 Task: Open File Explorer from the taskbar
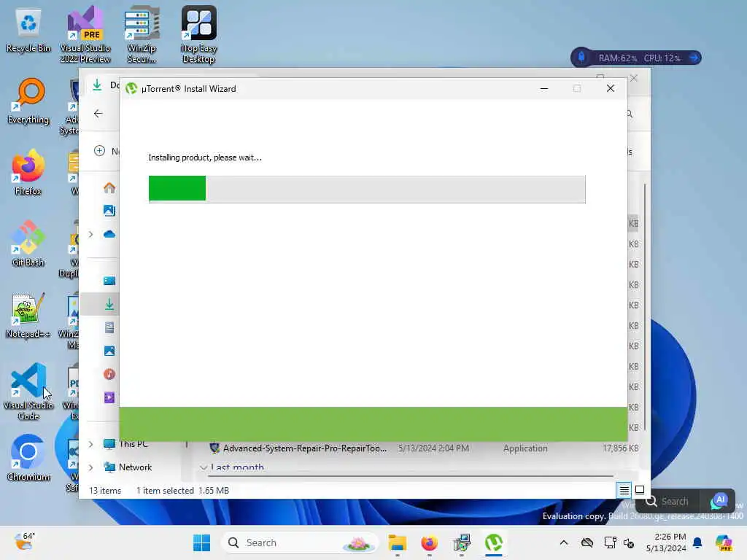click(x=397, y=542)
